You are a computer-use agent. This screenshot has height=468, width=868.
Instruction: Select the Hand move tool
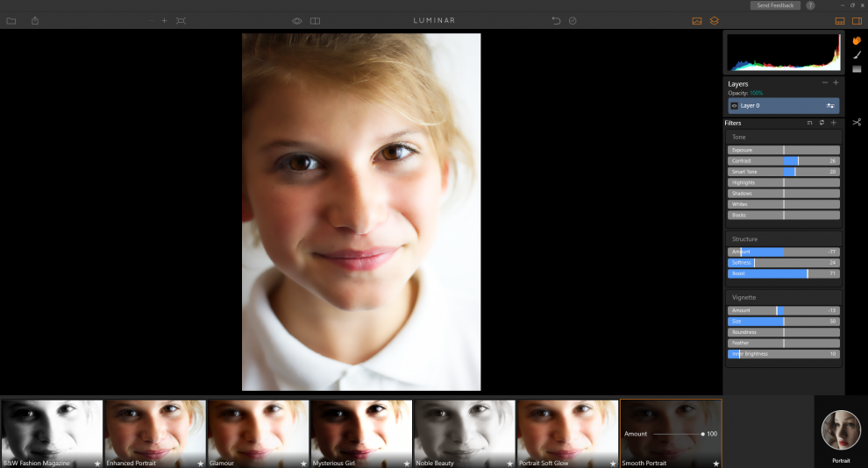tap(857, 40)
